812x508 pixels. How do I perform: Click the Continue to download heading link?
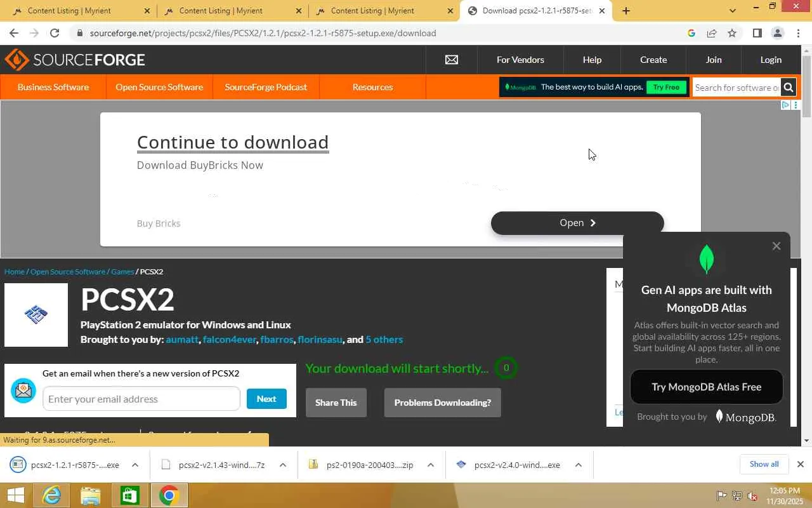coord(233,142)
